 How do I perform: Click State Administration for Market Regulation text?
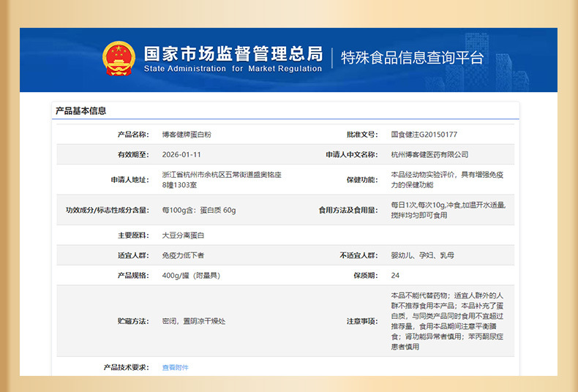pyautogui.click(x=233, y=69)
